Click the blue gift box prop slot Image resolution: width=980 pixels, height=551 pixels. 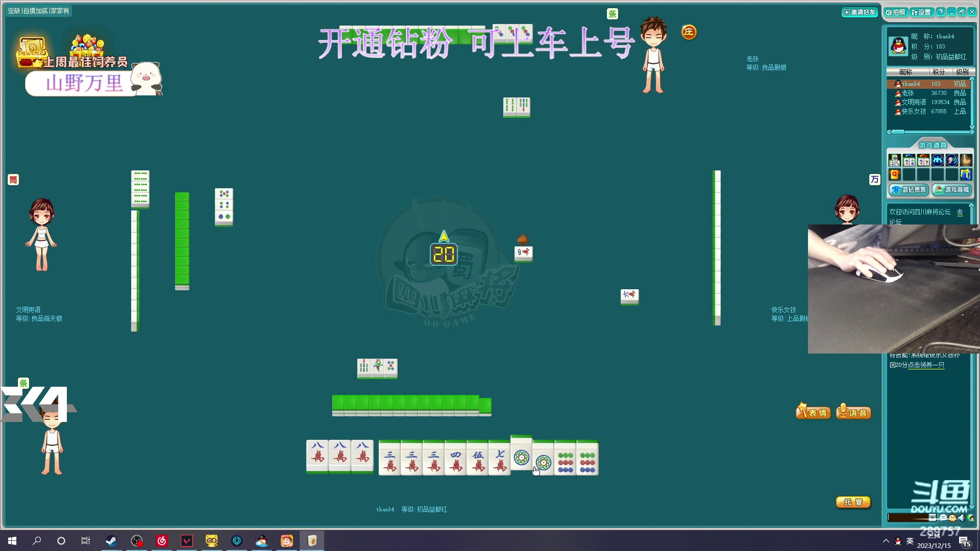965,174
